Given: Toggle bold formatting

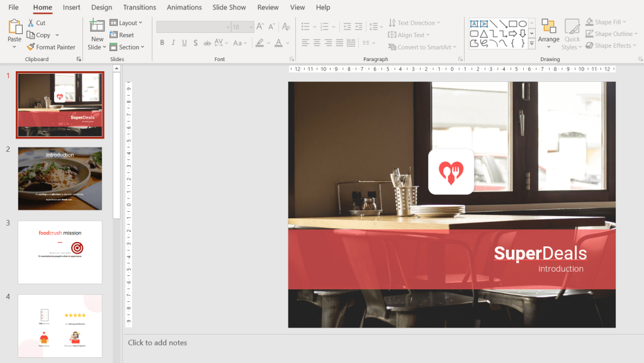Looking at the screenshot, I should [x=162, y=43].
